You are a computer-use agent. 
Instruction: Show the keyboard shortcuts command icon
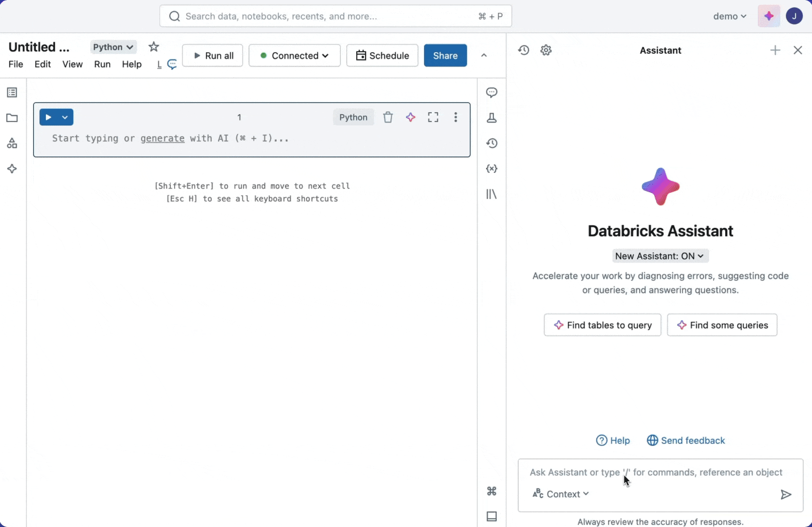(x=492, y=491)
